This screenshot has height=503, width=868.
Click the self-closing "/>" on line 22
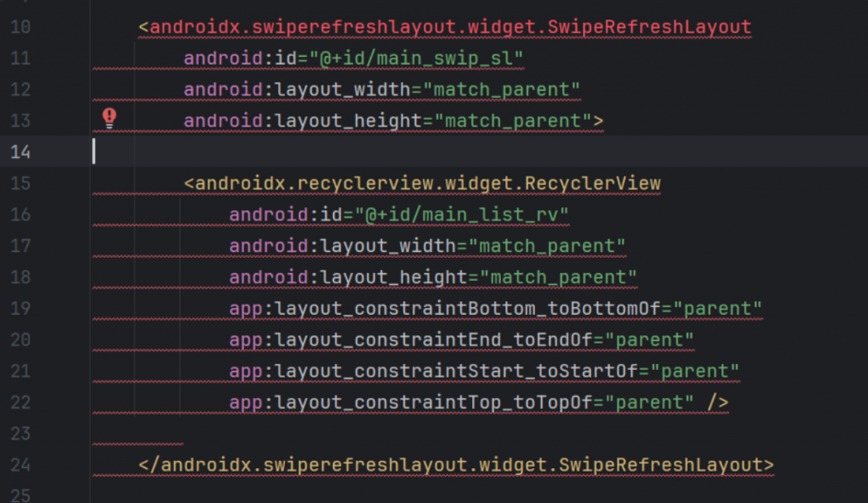(x=717, y=402)
